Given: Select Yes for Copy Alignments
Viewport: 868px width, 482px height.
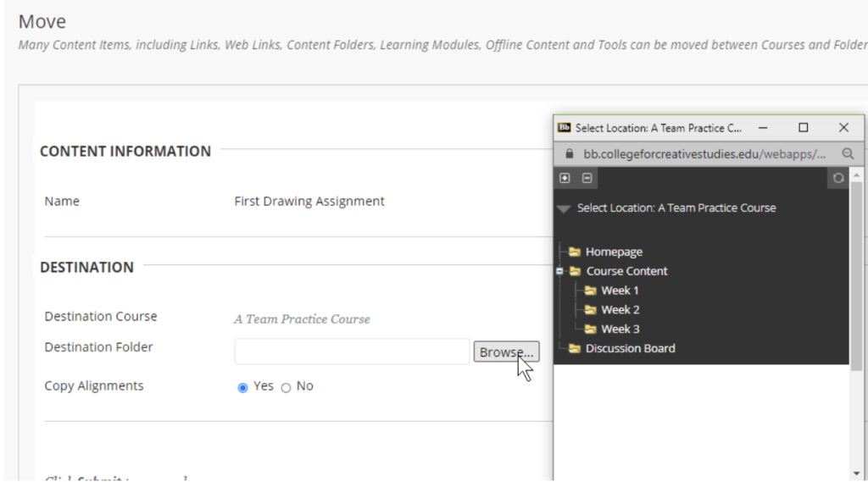Looking at the screenshot, I should click(x=243, y=387).
